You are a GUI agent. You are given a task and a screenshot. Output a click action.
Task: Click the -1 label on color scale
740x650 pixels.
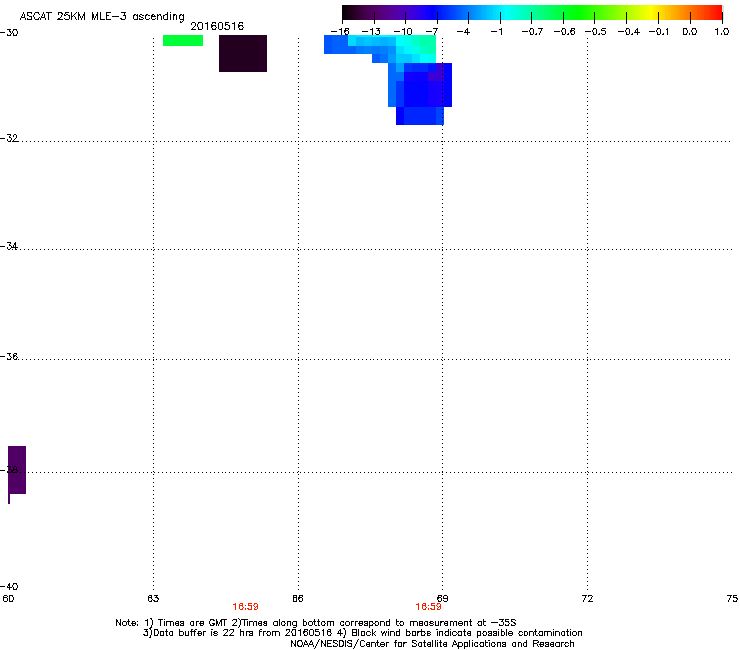496,32
